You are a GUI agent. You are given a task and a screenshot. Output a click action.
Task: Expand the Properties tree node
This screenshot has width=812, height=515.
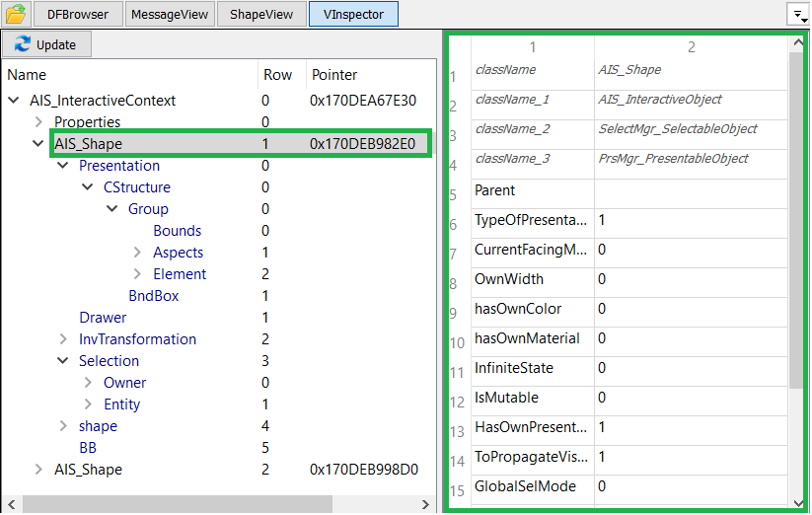point(38,122)
